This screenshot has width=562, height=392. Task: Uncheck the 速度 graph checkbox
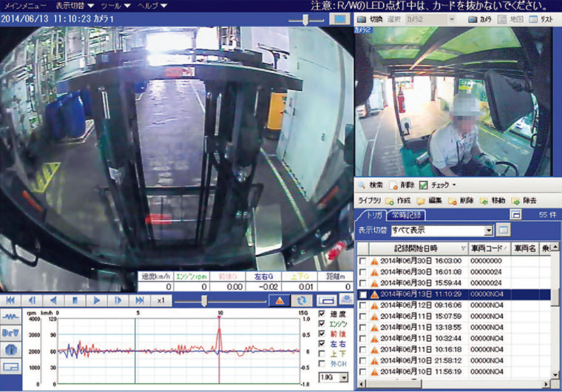(x=322, y=314)
